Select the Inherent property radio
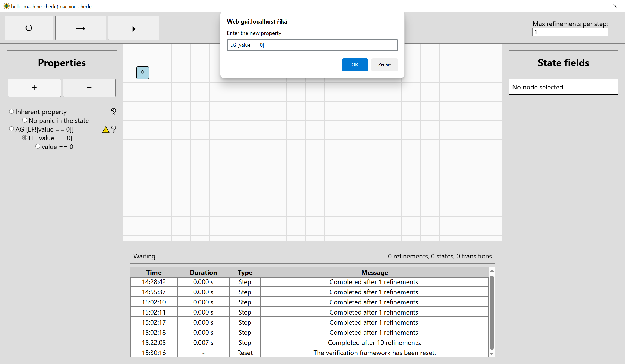Viewport: 625px width, 364px height. [11, 111]
